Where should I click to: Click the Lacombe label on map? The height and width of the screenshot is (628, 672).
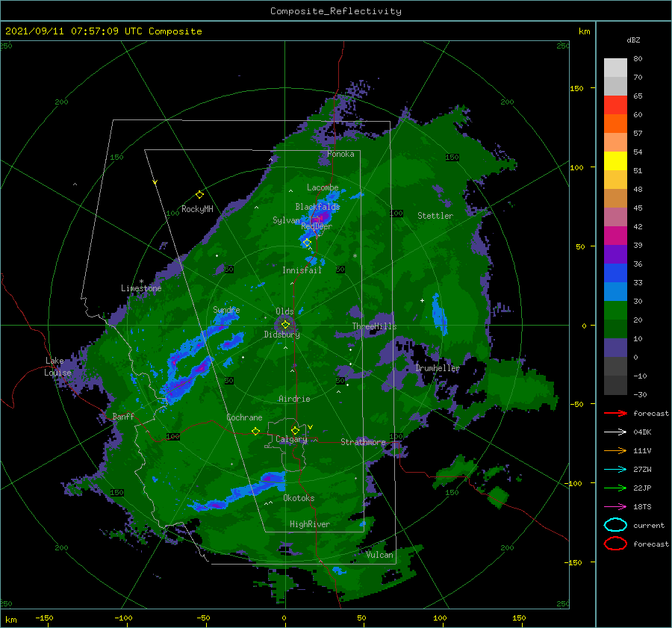coord(323,187)
